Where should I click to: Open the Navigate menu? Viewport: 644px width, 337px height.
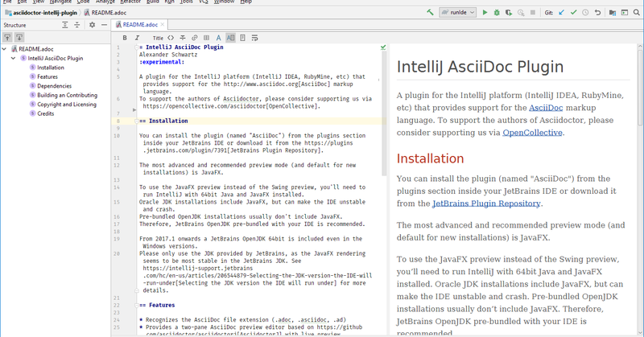pos(60,2)
